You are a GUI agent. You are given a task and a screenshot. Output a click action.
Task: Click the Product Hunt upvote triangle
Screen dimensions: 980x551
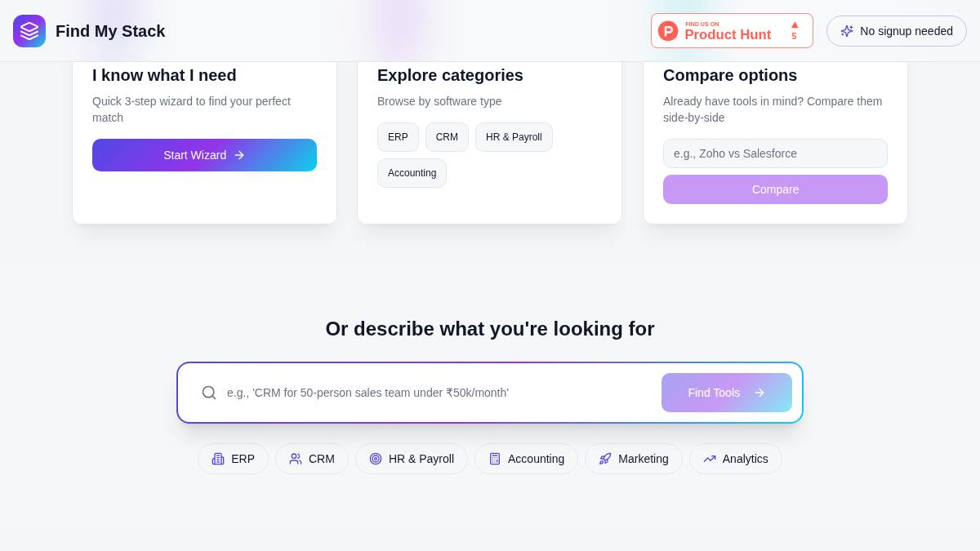pyautogui.click(x=794, y=25)
